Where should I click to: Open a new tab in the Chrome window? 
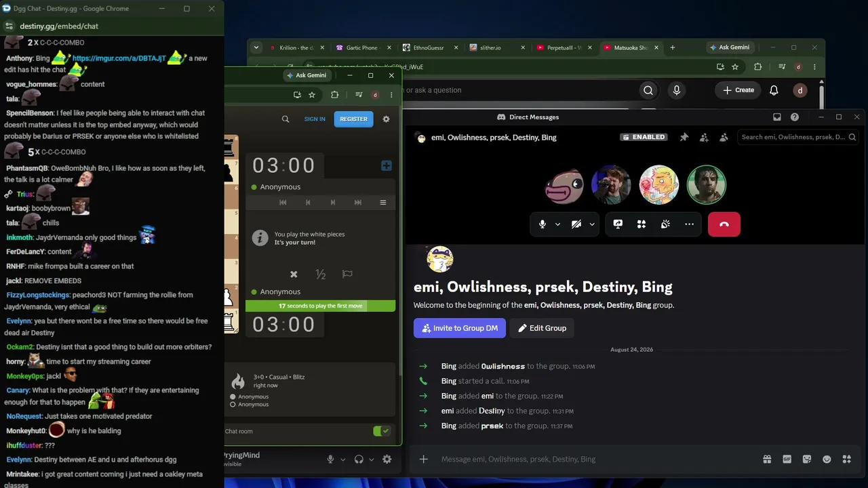click(x=672, y=47)
